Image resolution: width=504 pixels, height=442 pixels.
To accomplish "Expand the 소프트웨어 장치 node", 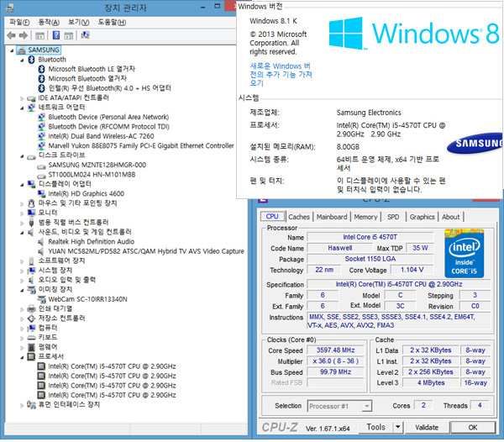I will pyautogui.click(x=22, y=261).
